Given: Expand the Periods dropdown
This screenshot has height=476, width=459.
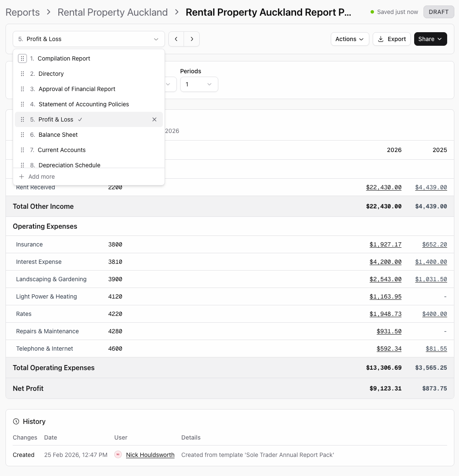Looking at the screenshot, I should tap(199, 84).
